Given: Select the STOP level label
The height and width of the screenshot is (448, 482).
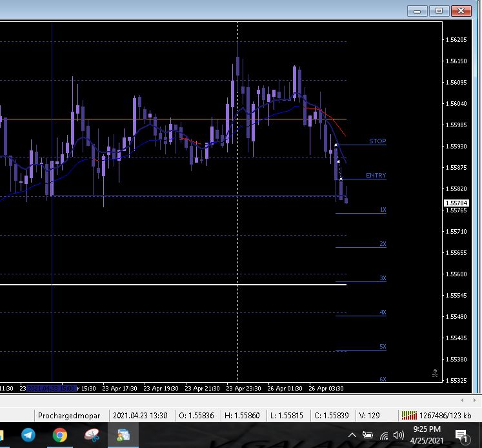Looking at the screenshot, I should pos(377,141).
